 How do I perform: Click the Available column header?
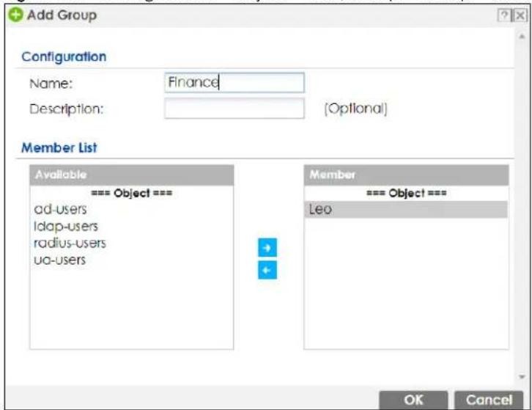point(132,175)
